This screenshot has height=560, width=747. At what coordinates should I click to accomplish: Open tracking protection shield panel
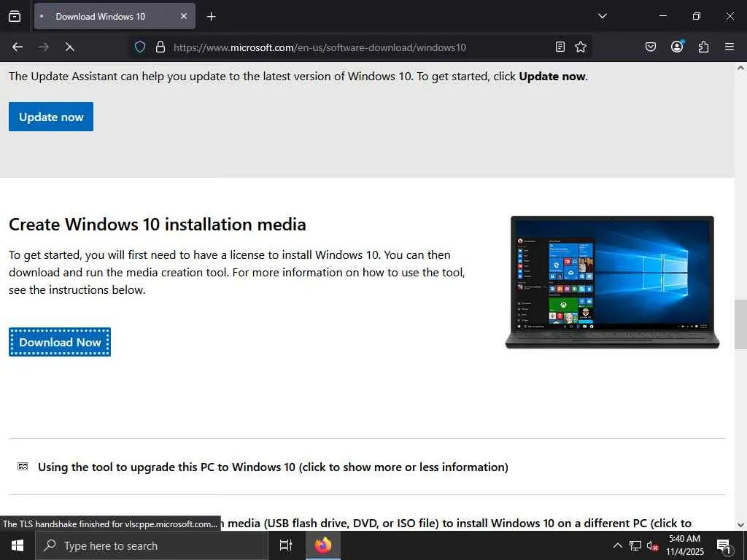click(x=139, y=47)
